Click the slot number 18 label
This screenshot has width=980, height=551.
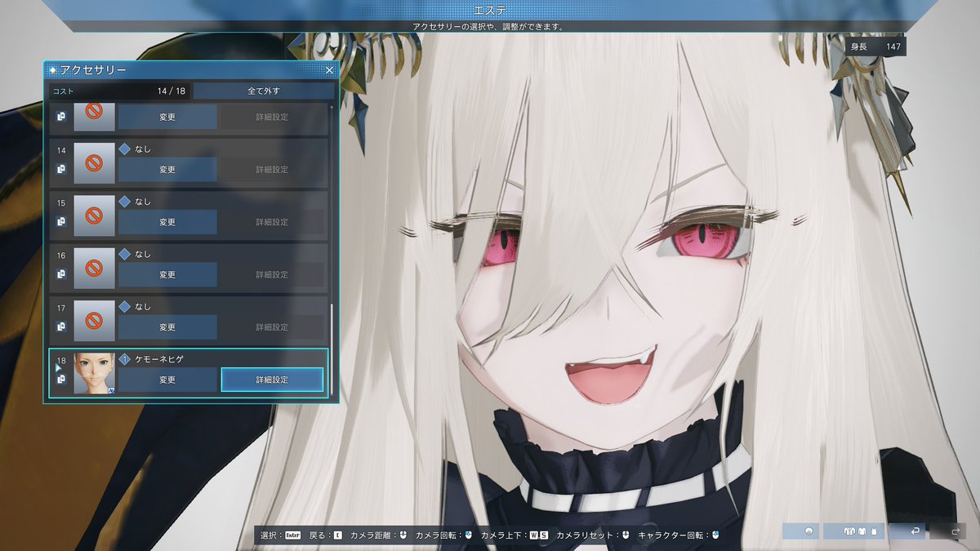(61, 360)
